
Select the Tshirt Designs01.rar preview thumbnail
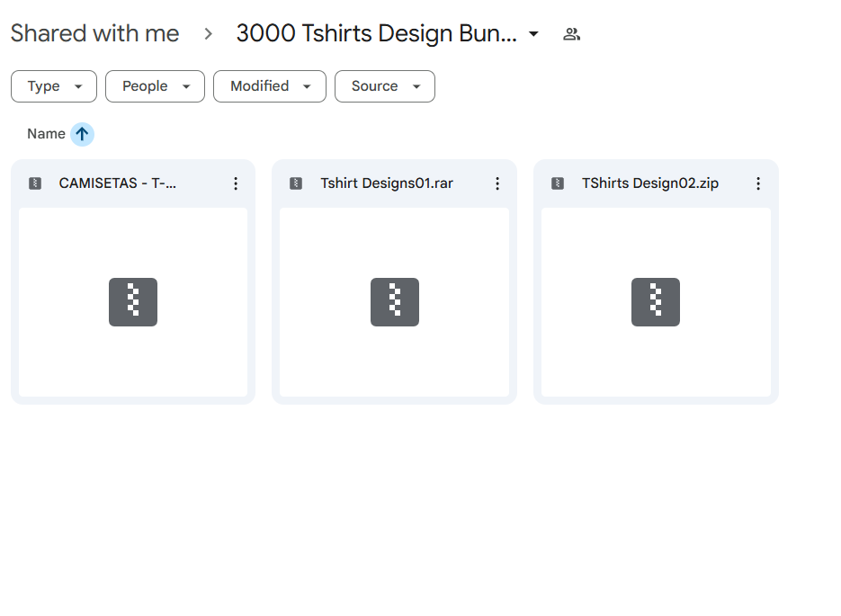(394, 302)
